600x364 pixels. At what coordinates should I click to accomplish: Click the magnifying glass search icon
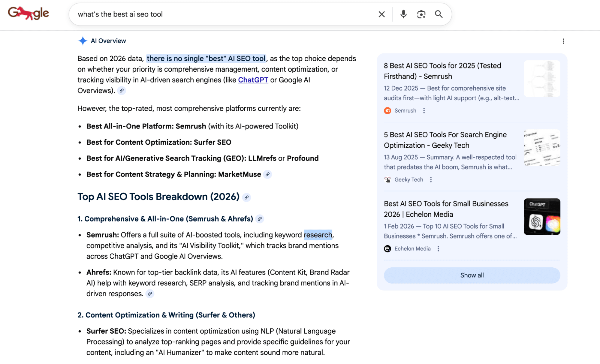click(x=439, y=14)
